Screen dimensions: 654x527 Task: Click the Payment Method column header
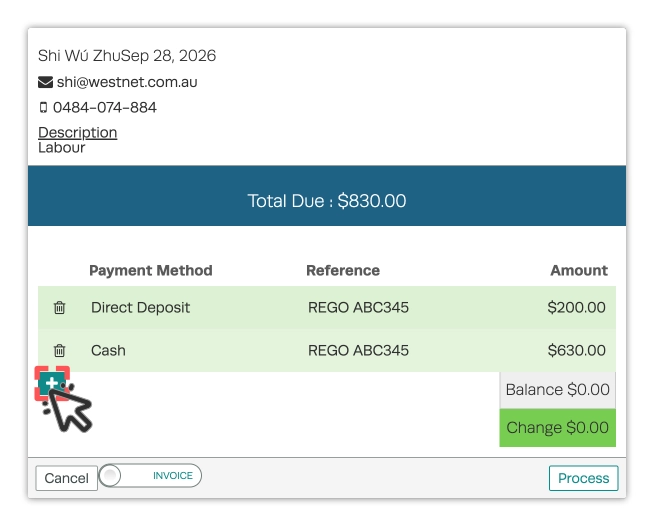click(151, 271)
